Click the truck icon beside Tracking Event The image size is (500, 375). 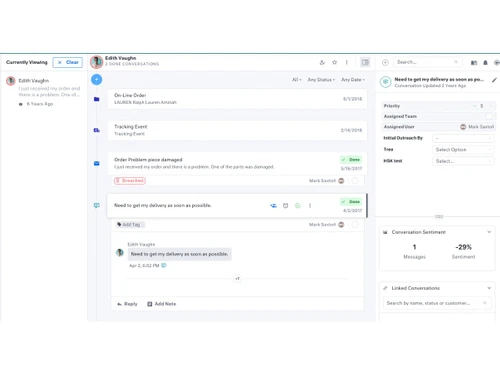(x=97, y=130)
